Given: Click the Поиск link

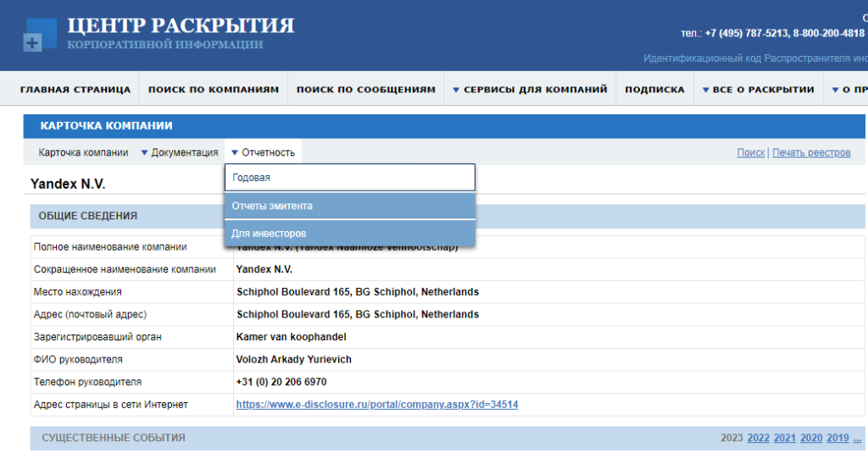Looking at the screenshot, I should pos(751,152).
